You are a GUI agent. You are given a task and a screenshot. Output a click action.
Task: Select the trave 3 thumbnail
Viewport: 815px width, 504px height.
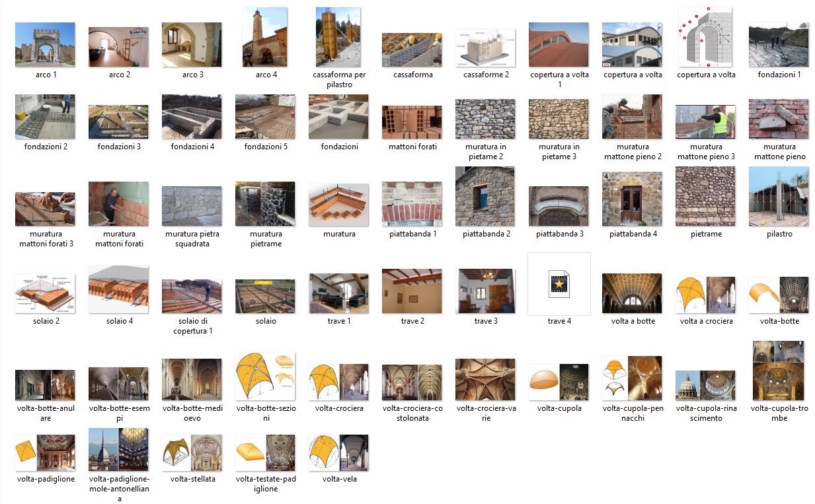[x=485, y=291]
